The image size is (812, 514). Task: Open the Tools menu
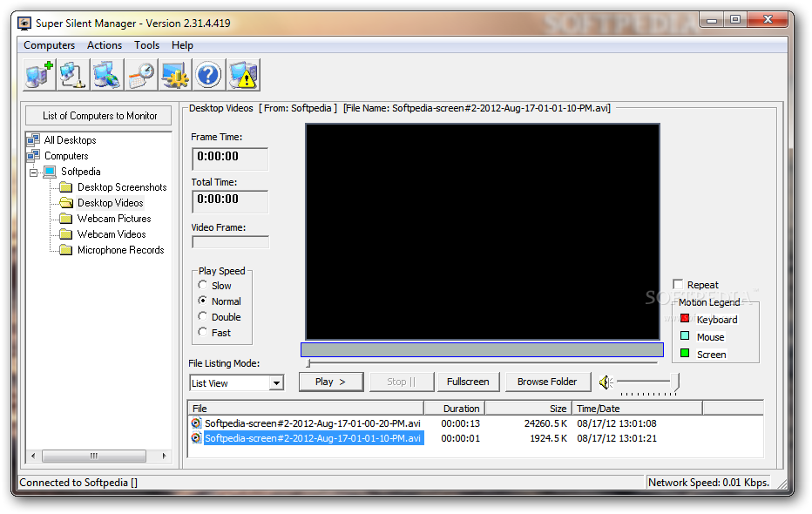[147, 45]
